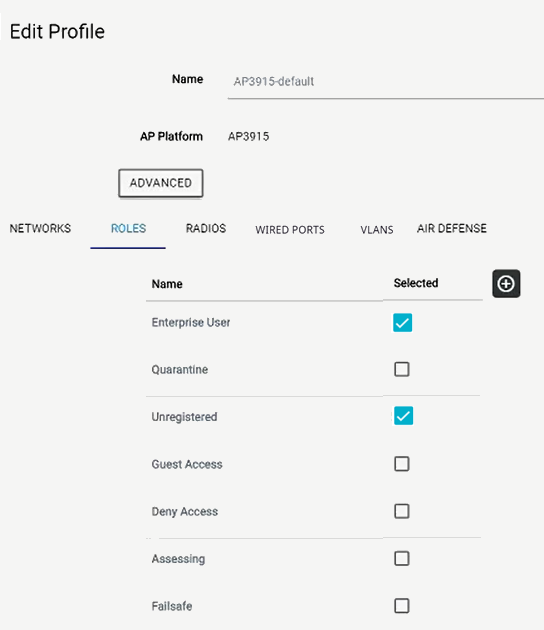Select the Roles tab
Screen dimensions: 544x630
128,229
